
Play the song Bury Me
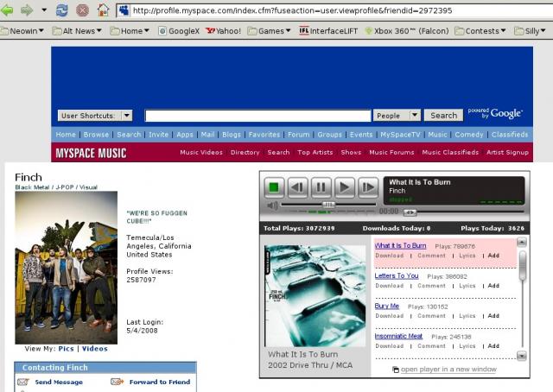click(x=386, y=306)
